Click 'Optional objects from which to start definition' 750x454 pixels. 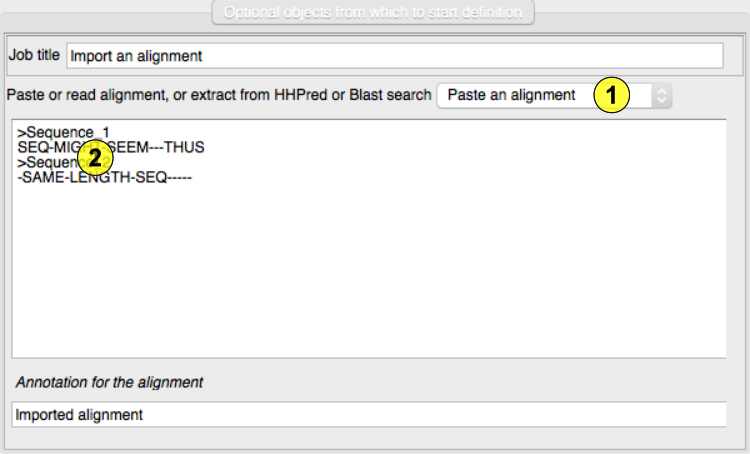[x=373, y=13]
